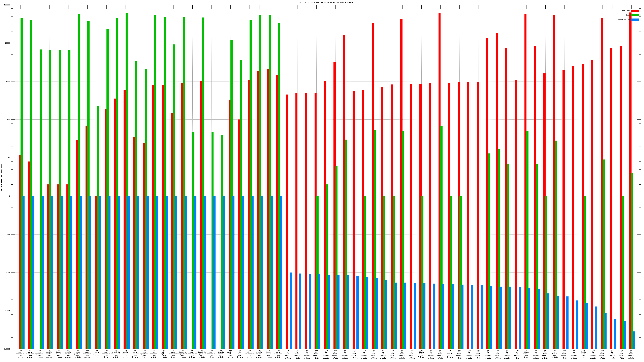Viewport: 644px width, 362px height.
Task: Click the dnsbl-1.uceprotect.net origin axis label
Action: [116, 354]
